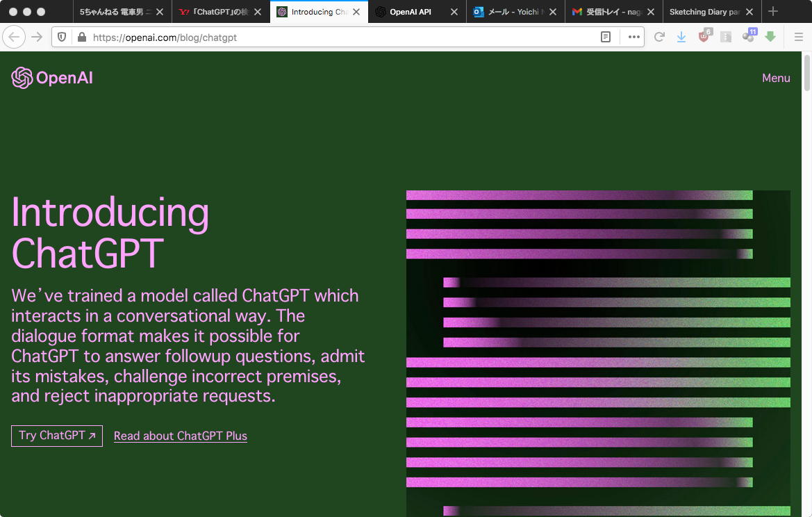
Task: Toggle Reader View icon in the address bar
Action: pos(606,37)
